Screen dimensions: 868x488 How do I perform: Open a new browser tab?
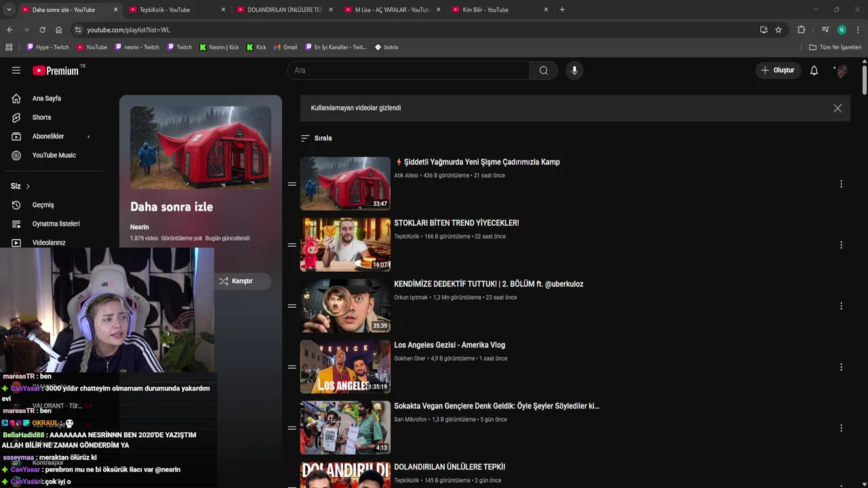(x=562, y=9)
